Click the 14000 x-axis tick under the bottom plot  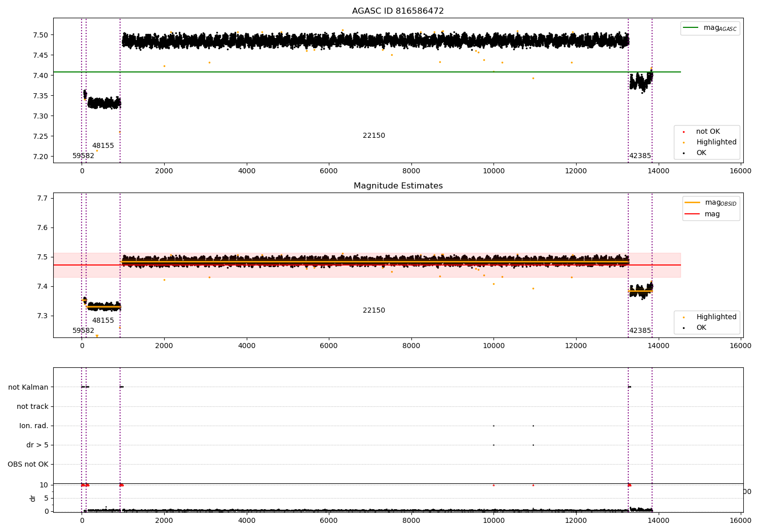(x=658, y=520)
